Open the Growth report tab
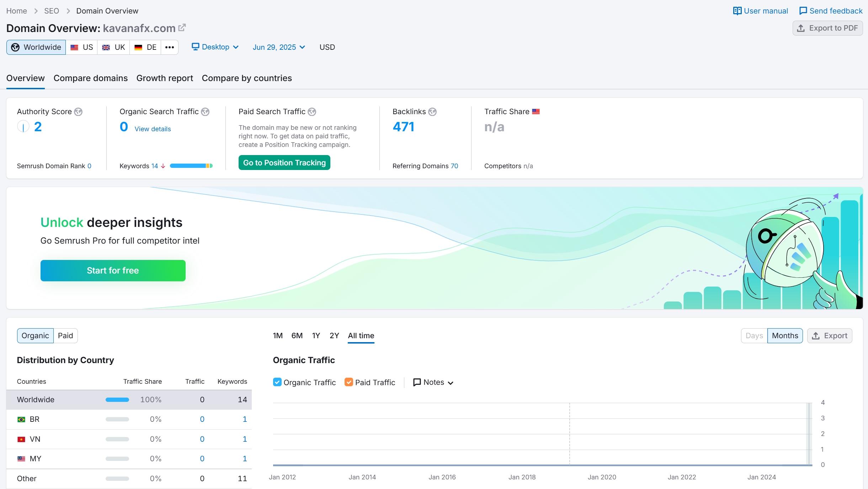868x489 pixels. point(165,78)
